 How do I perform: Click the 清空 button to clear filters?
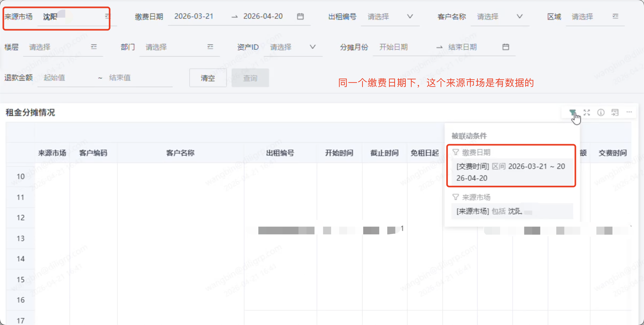(x=208, y=78)
